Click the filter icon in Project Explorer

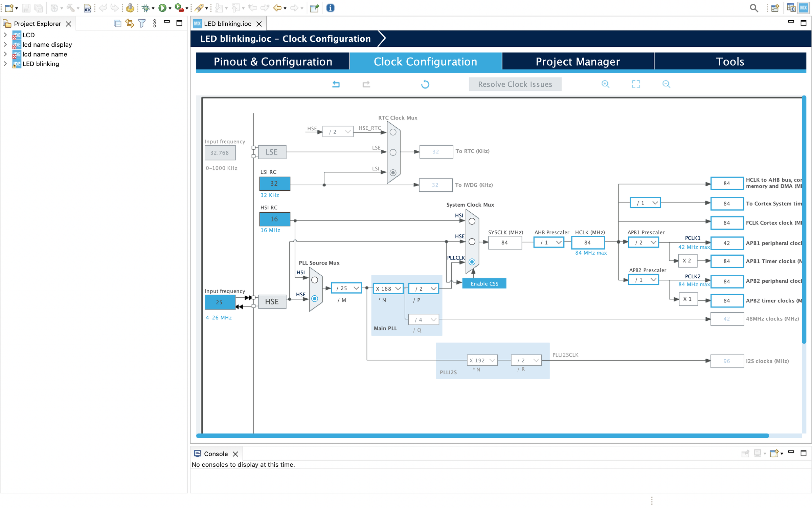[142, 23]
